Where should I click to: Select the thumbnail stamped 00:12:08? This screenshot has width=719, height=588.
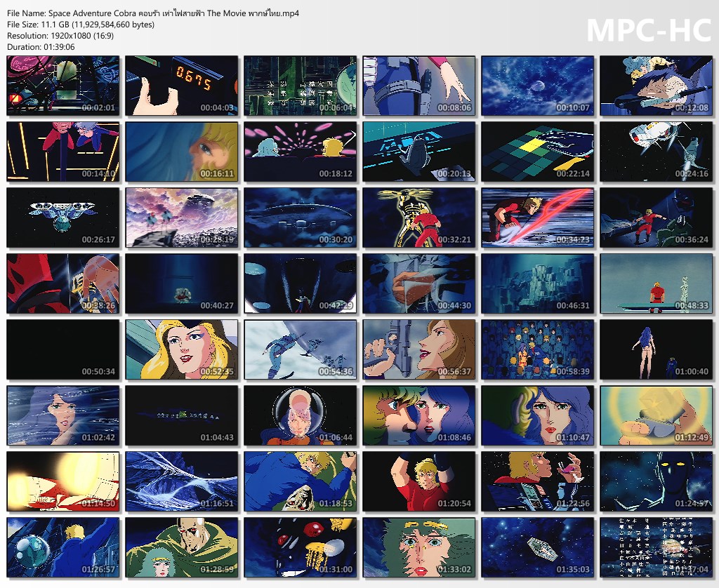coord(657,86)
